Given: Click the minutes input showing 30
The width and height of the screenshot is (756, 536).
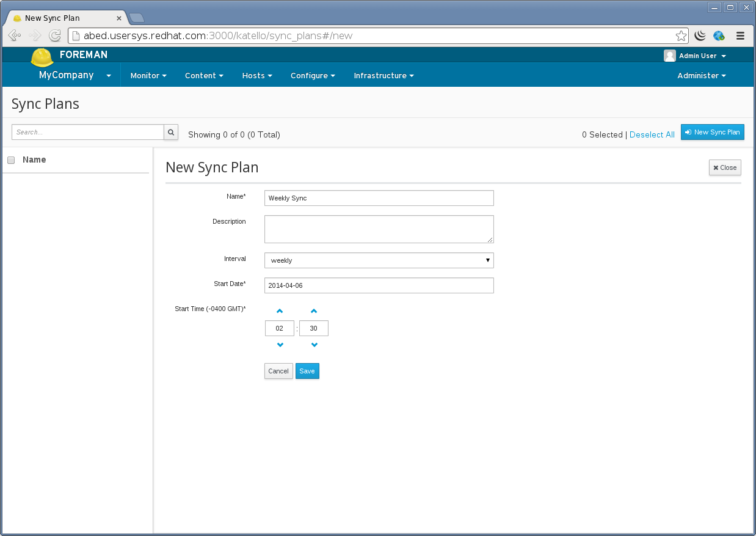Looking at the screenshot, I should [x=314, y=328].
